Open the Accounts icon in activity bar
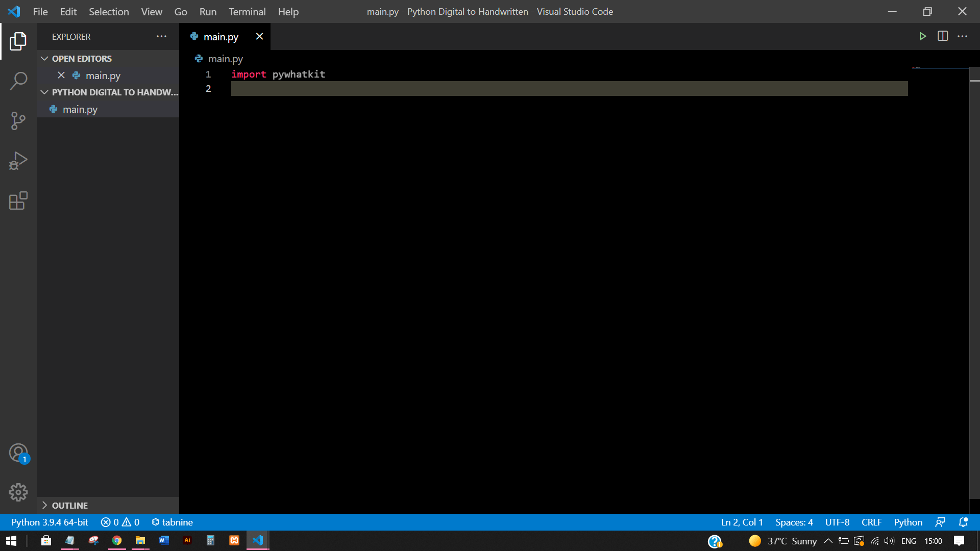Image resolution: width=980 pixels, height=551 pixels. coord(18,453)
